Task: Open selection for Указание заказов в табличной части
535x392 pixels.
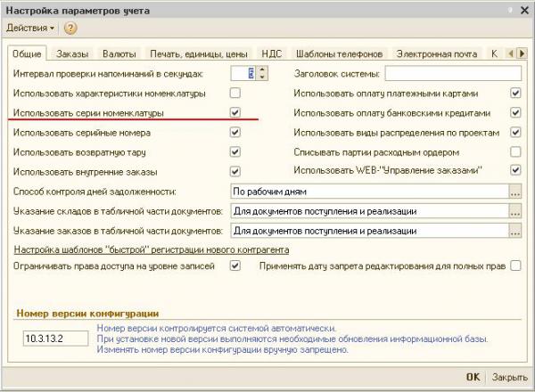Action: tap(514, 231)
